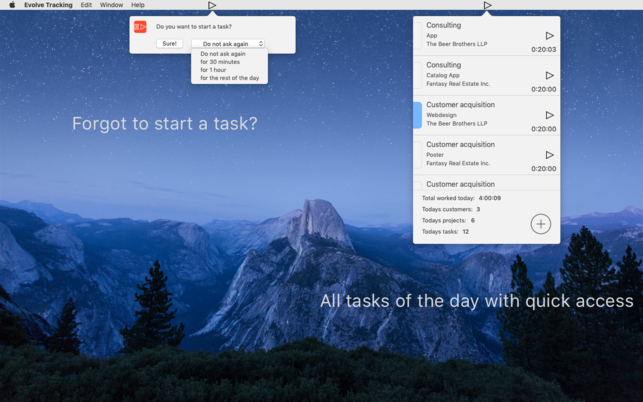643x402 pixels.
Task: Start Customer acquisition Poster task
Action: [x=550, y=155]
